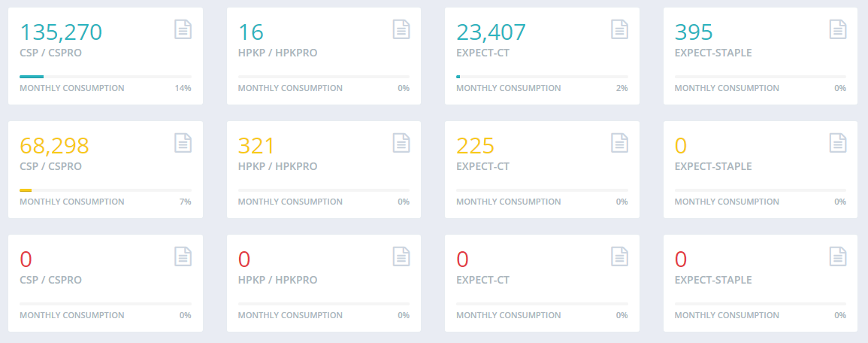Click the 14% monthly consumption progress bar
The width and height of the screenshot is (868, 343).
105,77
